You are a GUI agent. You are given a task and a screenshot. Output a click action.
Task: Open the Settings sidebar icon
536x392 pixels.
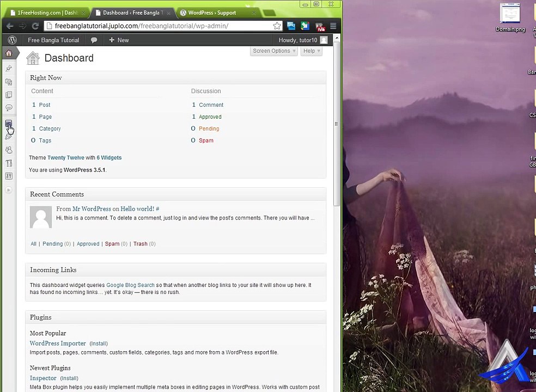click(x=9, y=176)
